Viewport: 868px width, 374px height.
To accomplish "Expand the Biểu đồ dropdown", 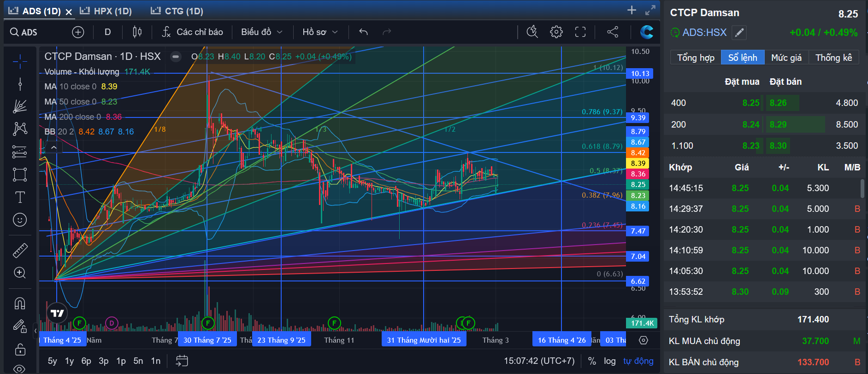I will point(261,32).
